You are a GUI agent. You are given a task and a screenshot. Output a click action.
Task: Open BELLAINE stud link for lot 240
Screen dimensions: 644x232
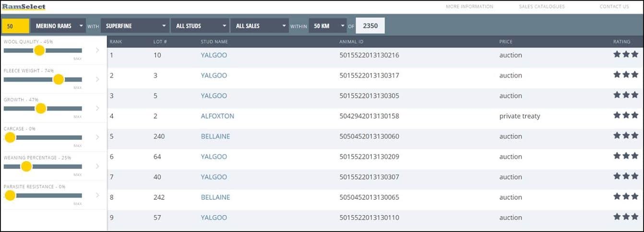coord(215,136)
